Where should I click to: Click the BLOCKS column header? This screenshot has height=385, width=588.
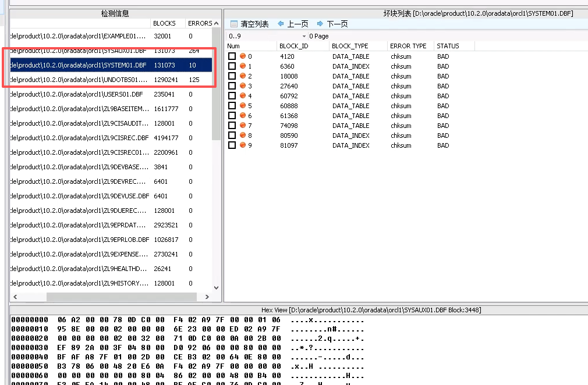(x=168, y=23)
